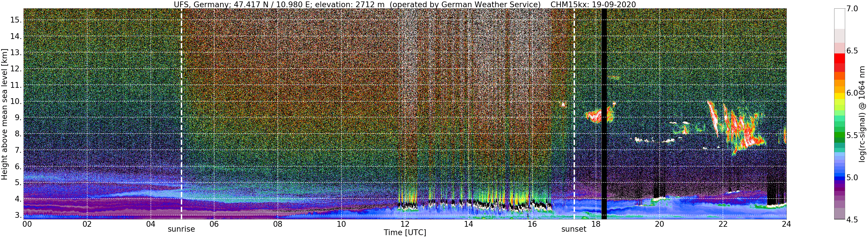Click the '06' time tick label

click(x=214, y=224)
